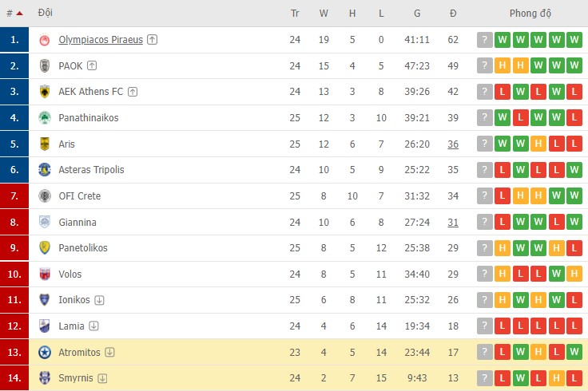
Task: Click the Panetolikos yellow shield logo
Action: [x=45, y=248]
